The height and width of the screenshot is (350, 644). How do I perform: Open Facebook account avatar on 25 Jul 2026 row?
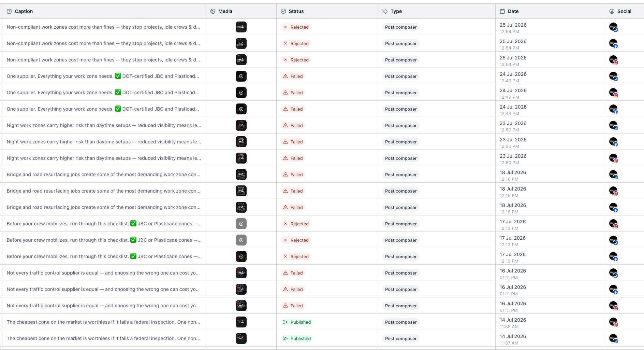click(613, 43)
